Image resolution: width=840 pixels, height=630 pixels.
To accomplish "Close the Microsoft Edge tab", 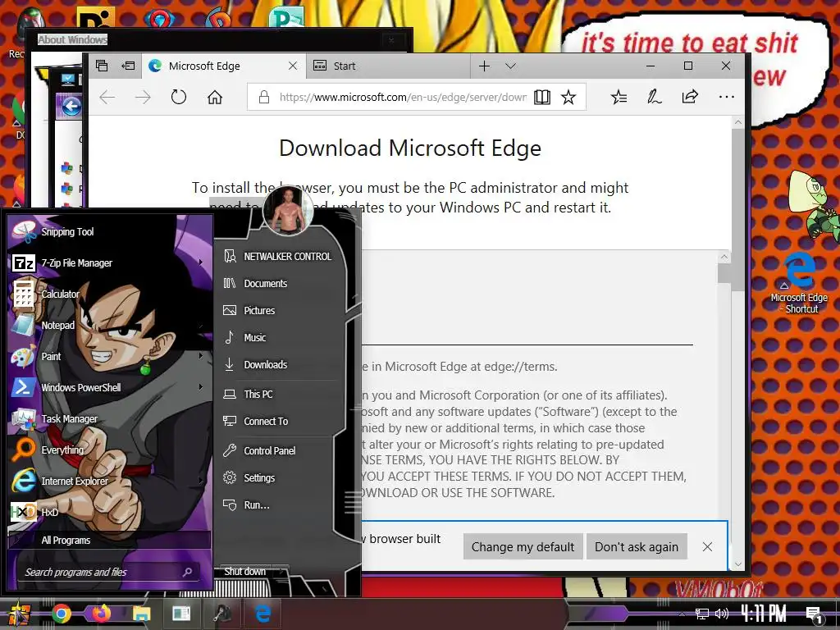I will (x=293, y=66).
